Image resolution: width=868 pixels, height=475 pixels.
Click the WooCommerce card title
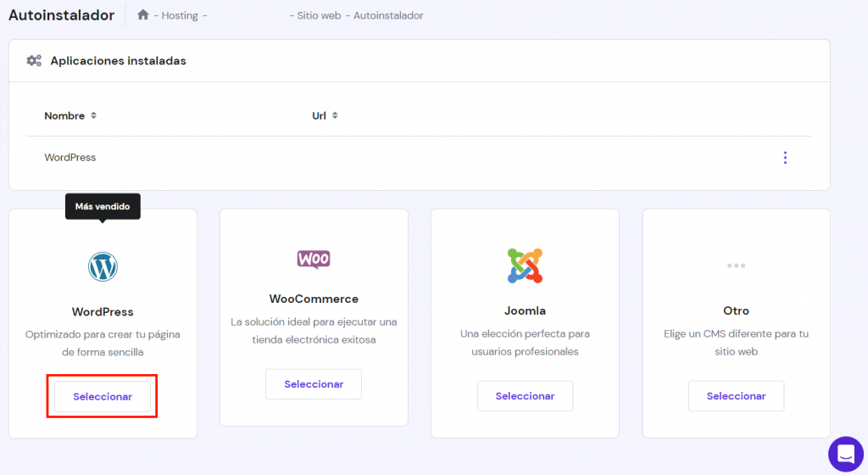[314, 299]
